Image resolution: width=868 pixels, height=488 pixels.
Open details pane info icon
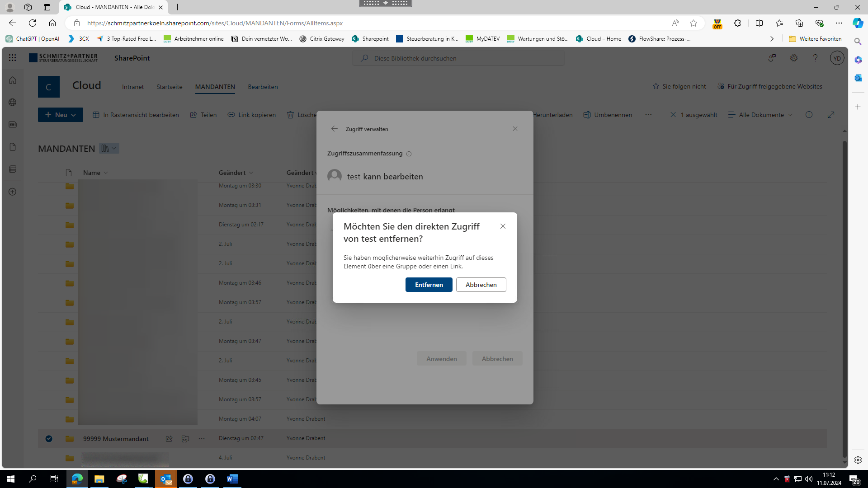[x=809, y=115]
